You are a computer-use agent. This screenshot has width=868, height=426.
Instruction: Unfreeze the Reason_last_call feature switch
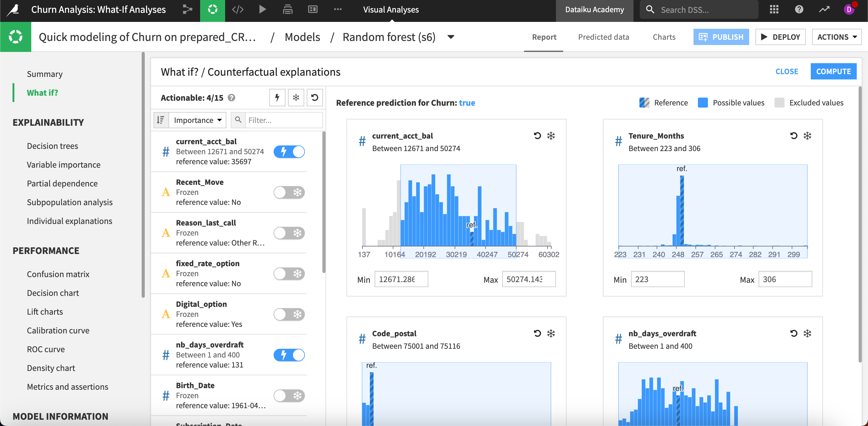tap(289, 233)
